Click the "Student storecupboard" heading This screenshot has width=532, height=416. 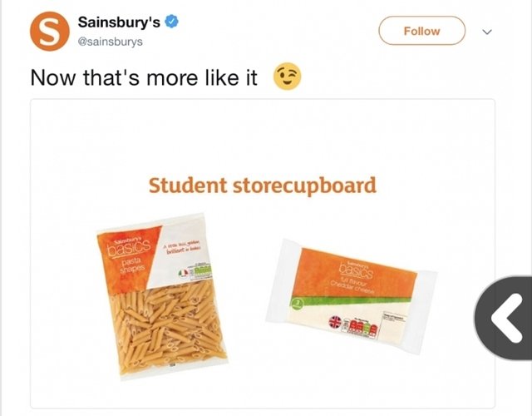262,185
